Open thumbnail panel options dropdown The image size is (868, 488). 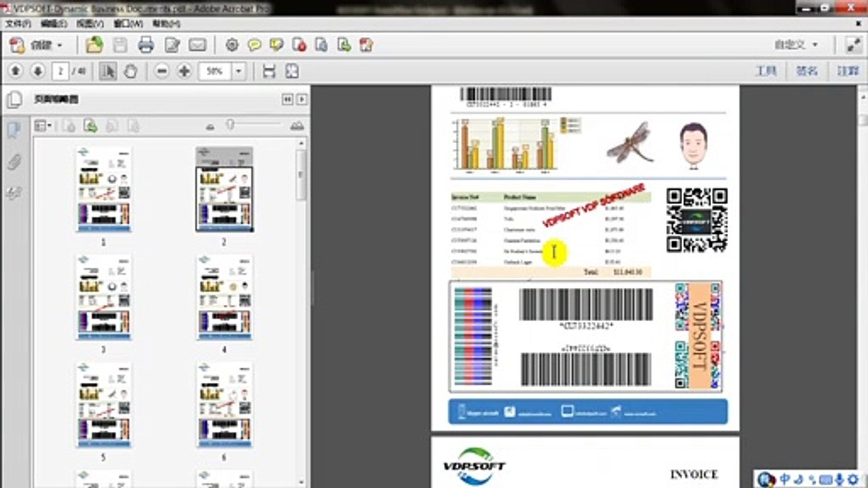pyautogui.click(x=43, y=125)
